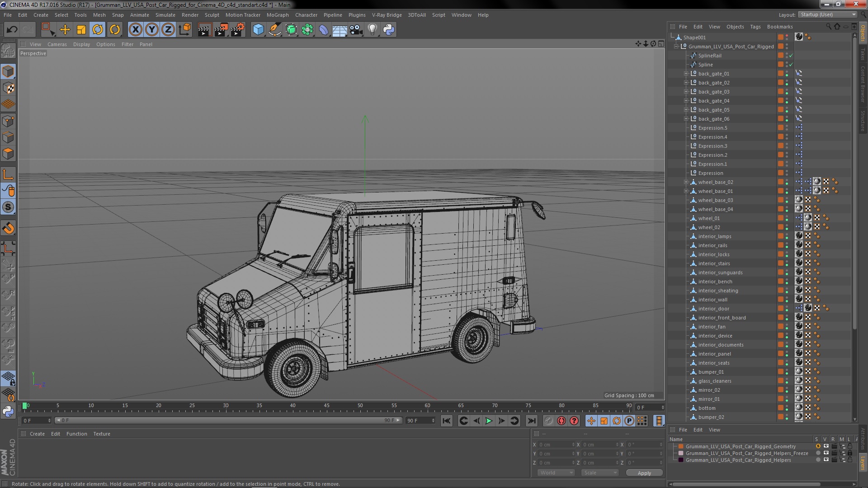Click Rigged_Geometry layer color swatch

(681, 446)
